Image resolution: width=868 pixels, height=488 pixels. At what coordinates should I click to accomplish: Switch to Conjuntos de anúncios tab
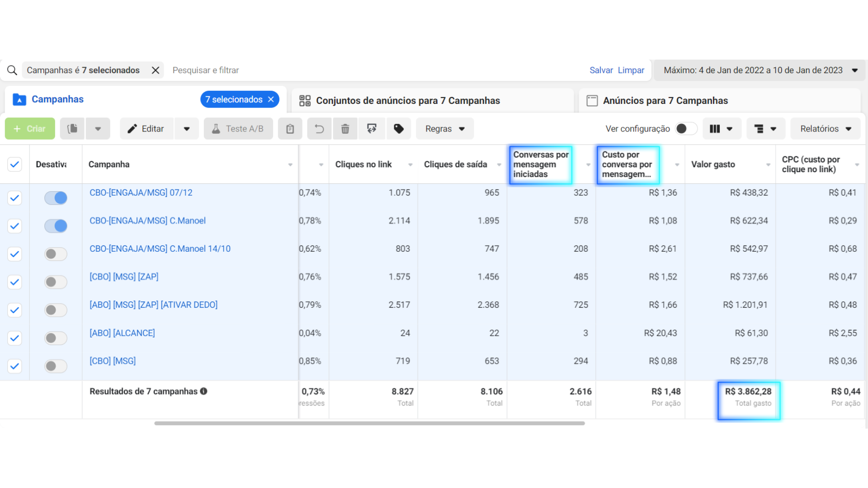(407, 100)
